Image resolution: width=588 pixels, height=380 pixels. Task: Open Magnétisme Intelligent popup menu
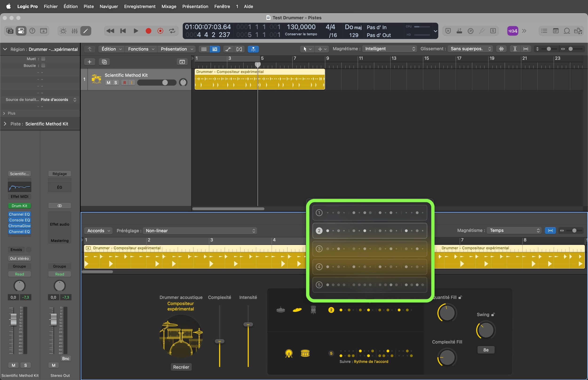pyautogui.click(x=389, y=49)
